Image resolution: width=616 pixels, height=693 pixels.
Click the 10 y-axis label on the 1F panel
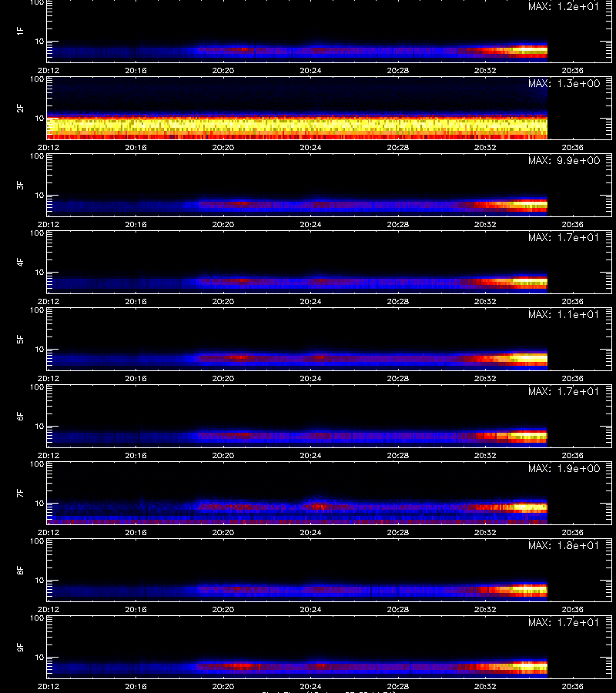[x=39, y=41]
